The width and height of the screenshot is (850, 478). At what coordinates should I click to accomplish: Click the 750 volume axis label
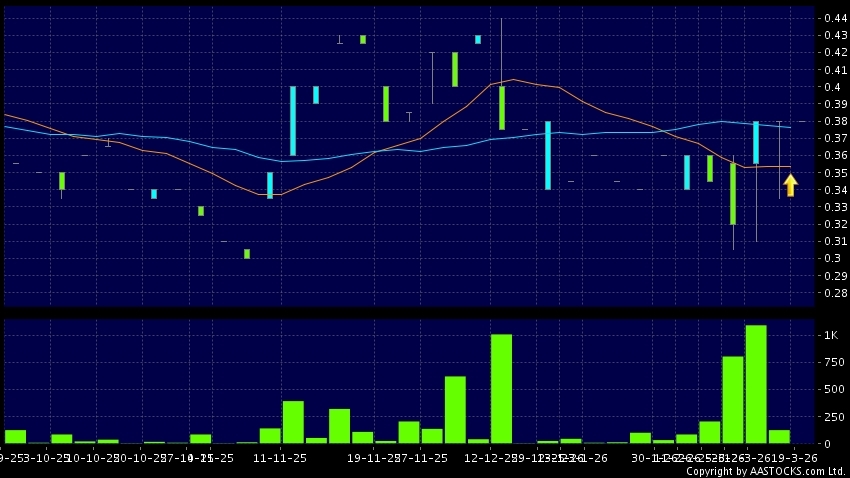[831, 362]
